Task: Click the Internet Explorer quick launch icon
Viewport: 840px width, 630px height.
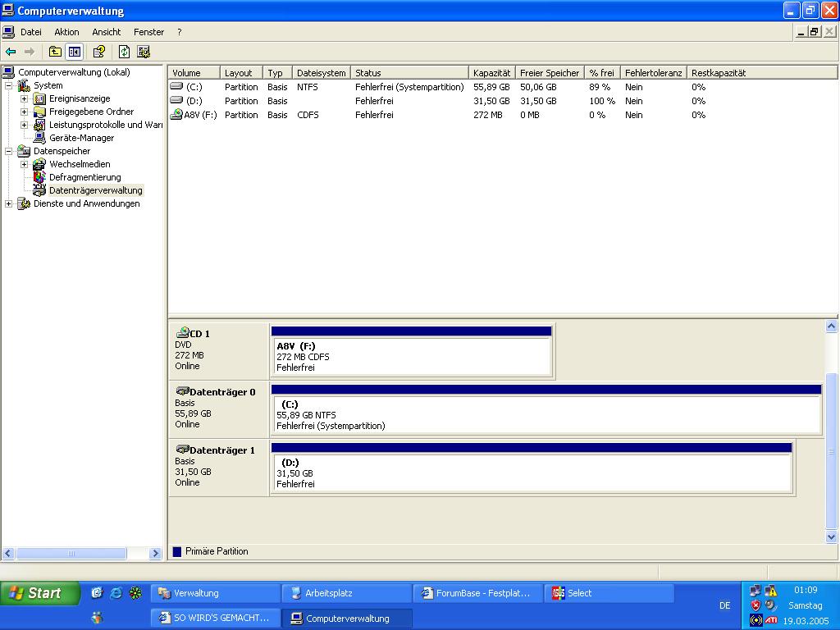Action: click(116, 592)
